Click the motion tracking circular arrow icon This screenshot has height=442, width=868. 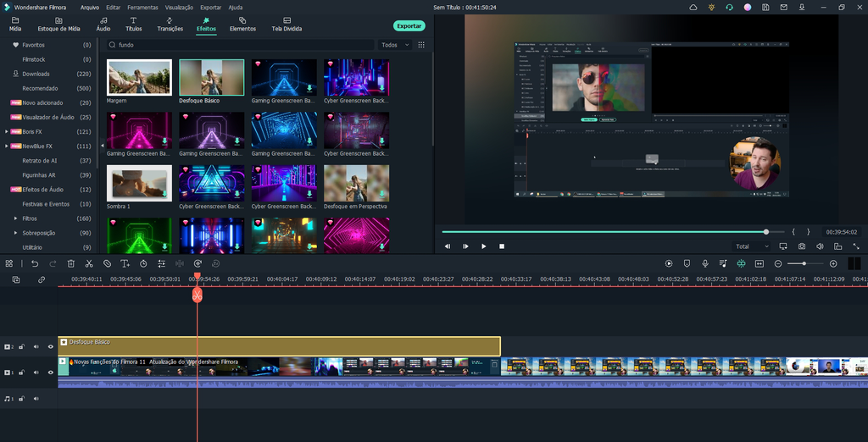click(198, 264)
